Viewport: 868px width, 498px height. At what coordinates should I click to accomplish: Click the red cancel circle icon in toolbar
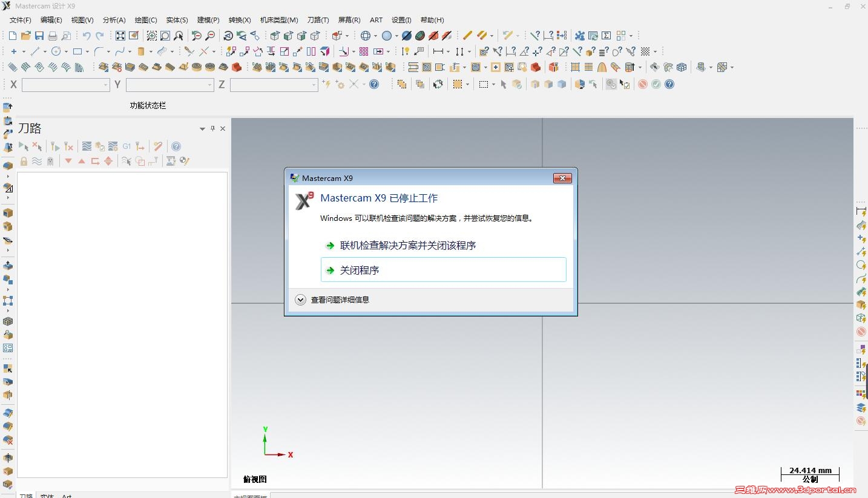click(x=643, y=84)
